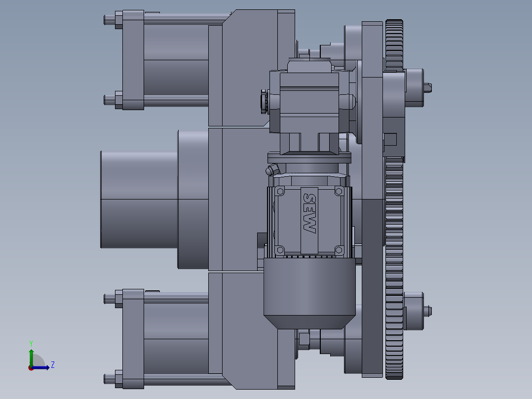The width and height of the screenshot is (532, 399).
Task: Select the angled plug fitting beside motor flange
Action: [272, 169]
